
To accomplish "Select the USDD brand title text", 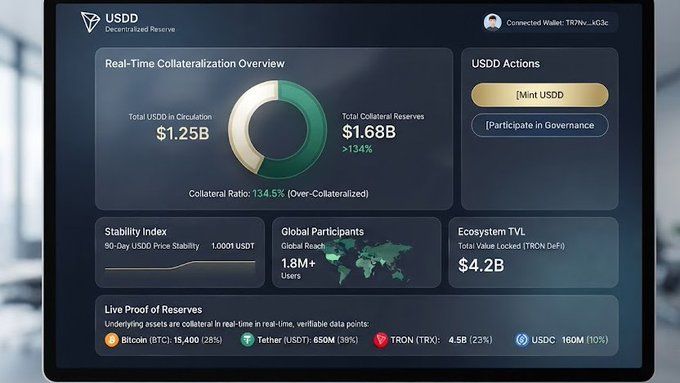I will pos(121,18).
